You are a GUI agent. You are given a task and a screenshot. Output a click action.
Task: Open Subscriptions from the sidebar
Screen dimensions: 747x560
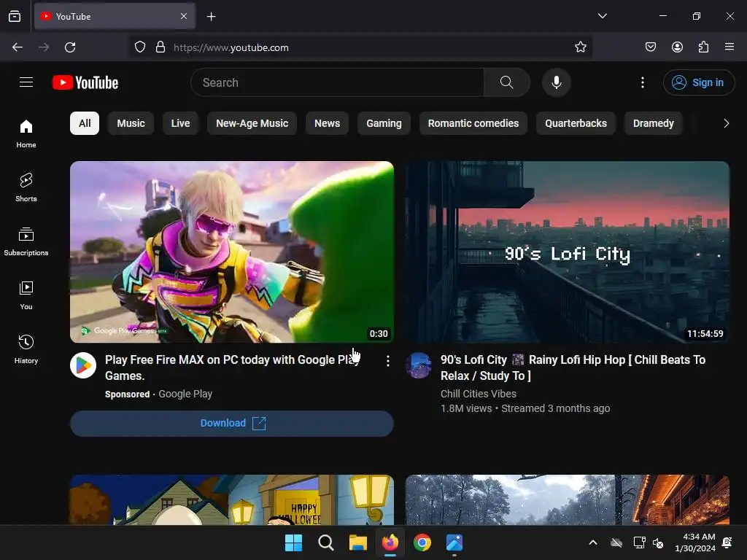(x=26, y=241)
